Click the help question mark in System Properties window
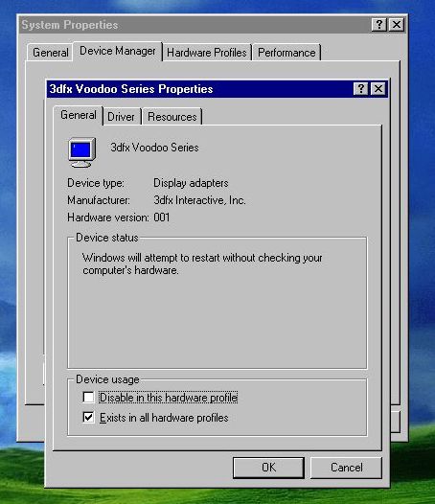435x504 pixels. click(x=379, y=24)
